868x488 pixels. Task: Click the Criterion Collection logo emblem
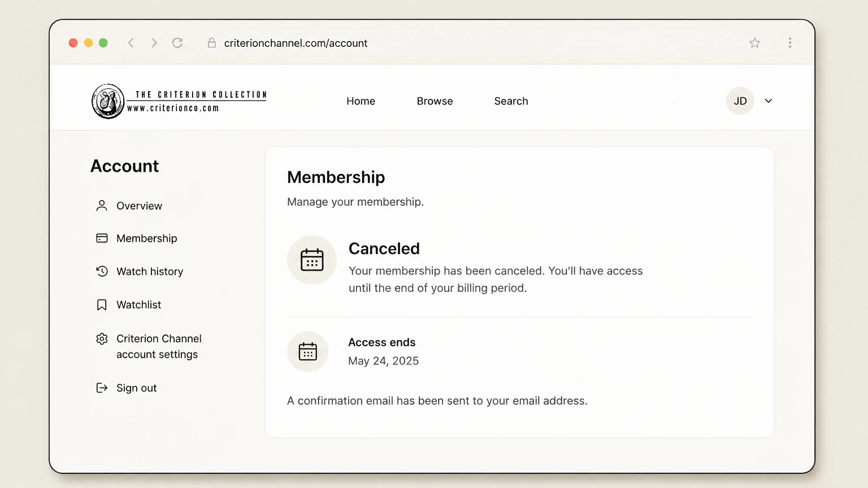click(x=108, y=101)
